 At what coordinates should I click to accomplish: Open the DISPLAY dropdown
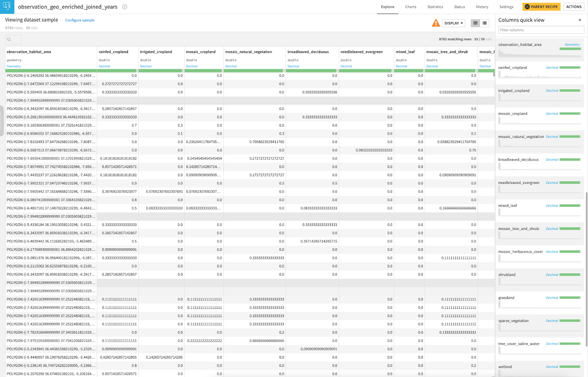coord(453,23)
